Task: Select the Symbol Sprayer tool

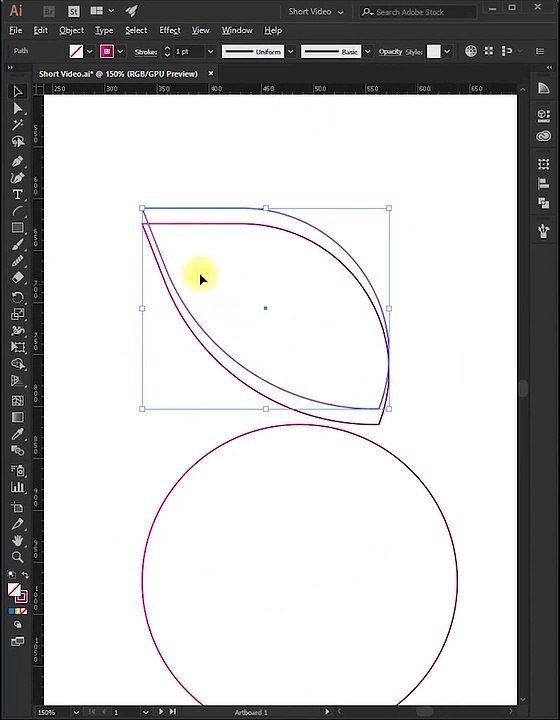Action: 17,471
